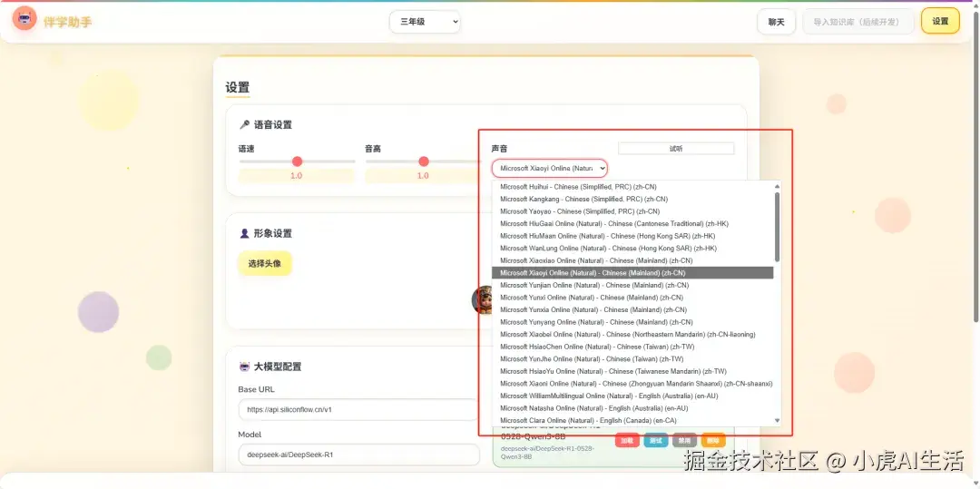The height and width of the screenshot is (489, 980).
Task: Click the gray 禁用 button
Action: click(x=684, y=440)
